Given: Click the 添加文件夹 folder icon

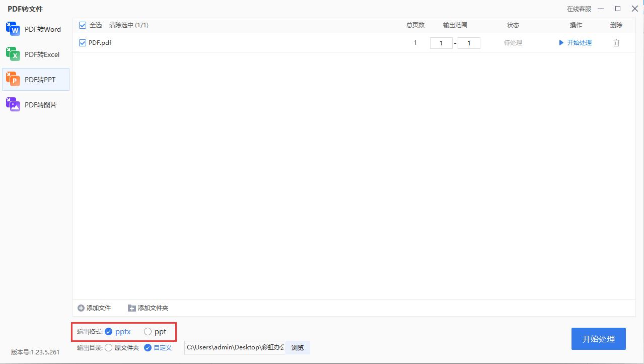Looking at the screenshot, I should [x=131, y=308].
